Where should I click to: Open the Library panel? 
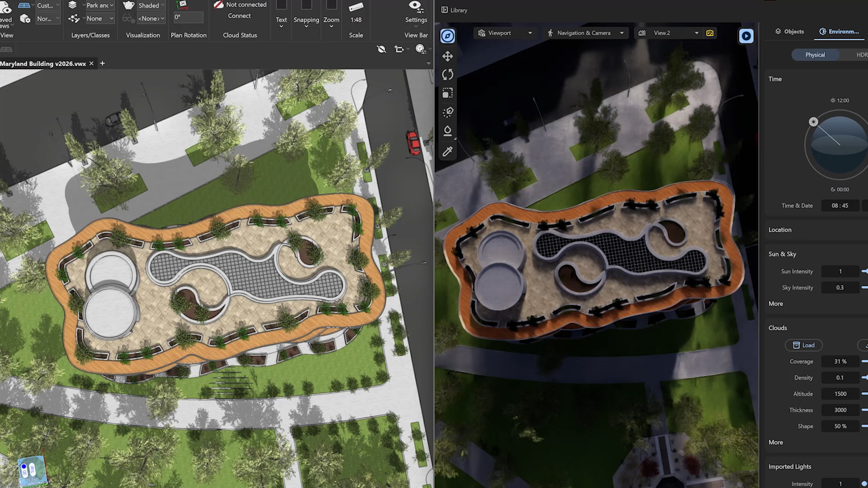pos(454,10)
